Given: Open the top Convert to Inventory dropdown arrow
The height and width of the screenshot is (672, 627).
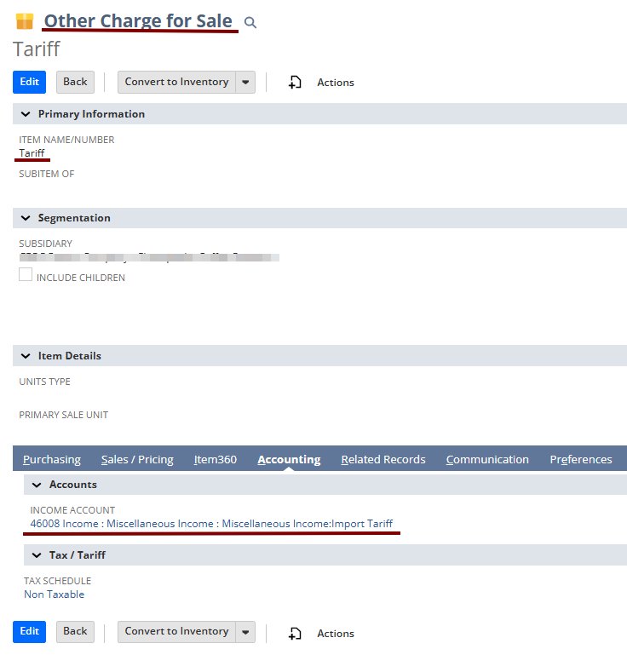Looking at the screenshot, I should 245,83.
